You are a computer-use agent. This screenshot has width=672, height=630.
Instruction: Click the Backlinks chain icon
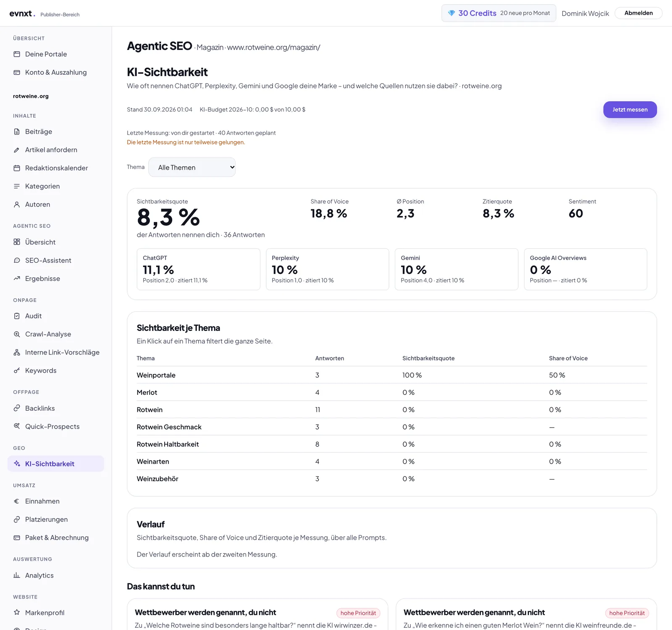[x=17, y=408]
